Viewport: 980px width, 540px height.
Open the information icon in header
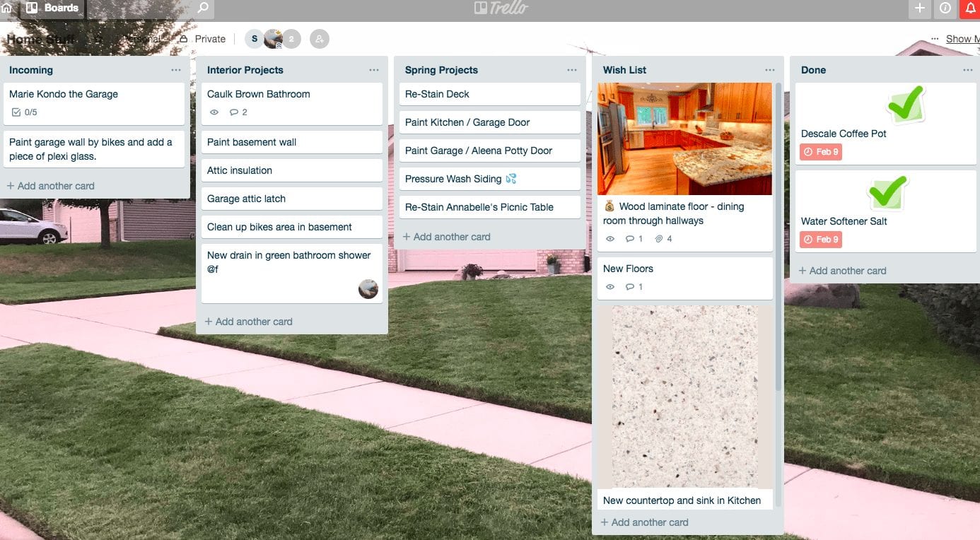pyautogui.click(x=945, y=8)
